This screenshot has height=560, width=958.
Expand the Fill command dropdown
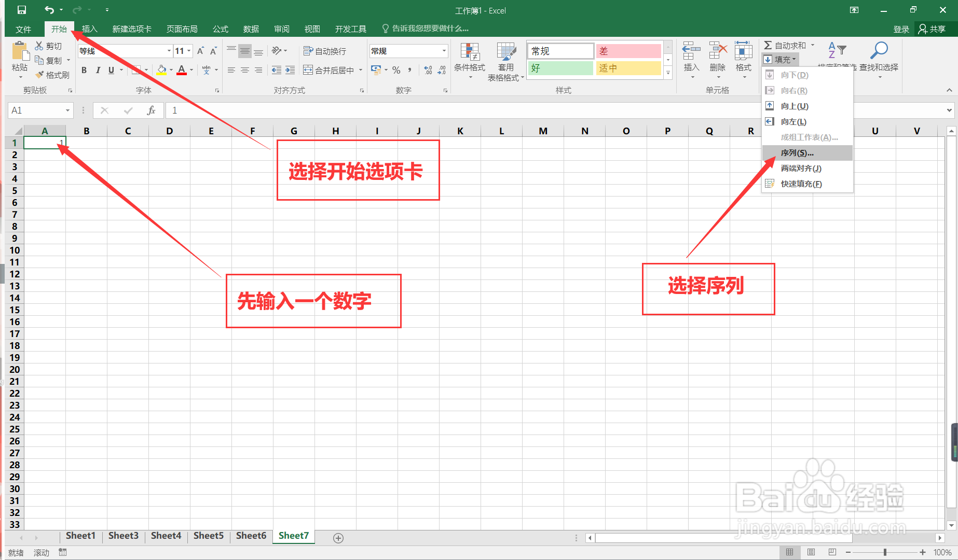pos(794,59)
